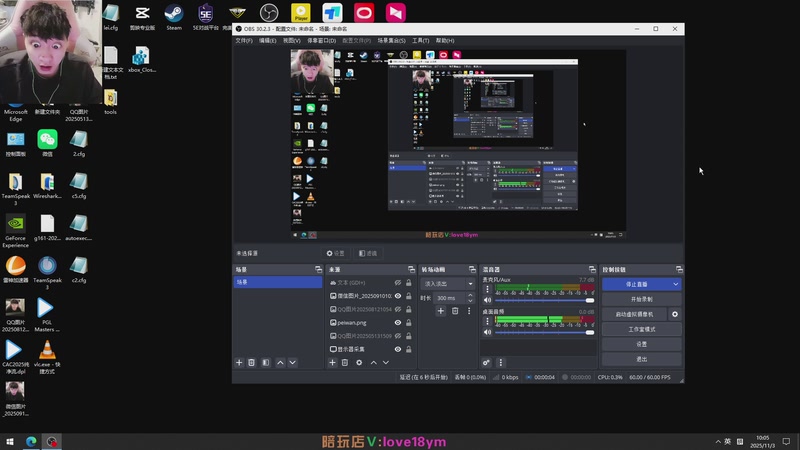
Task: Open virtual camera settings gear icon
Action: coord(675,314)
